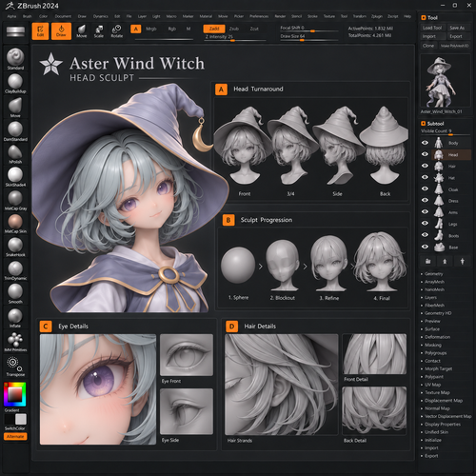Select the Standard brush

(15, 59)
